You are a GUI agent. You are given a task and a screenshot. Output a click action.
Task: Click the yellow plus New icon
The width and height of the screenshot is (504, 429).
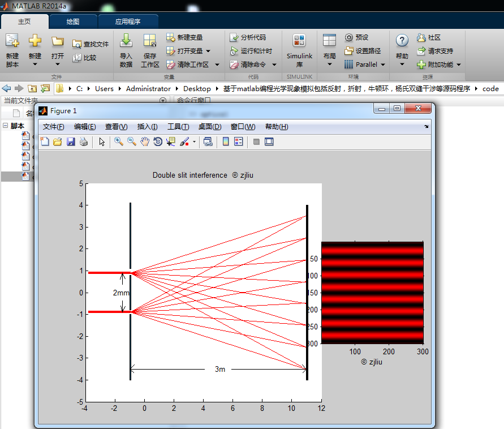pos(35,41)
